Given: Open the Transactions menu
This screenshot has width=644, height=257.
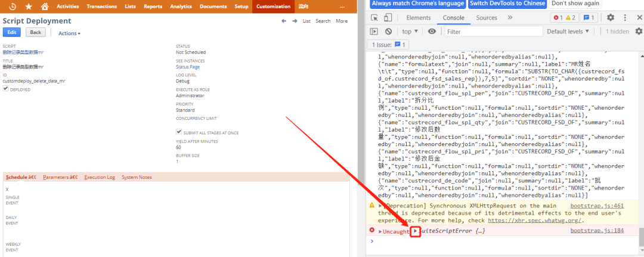Looking at the screenshot, I should pyautogui.click(x=102, y=7).
